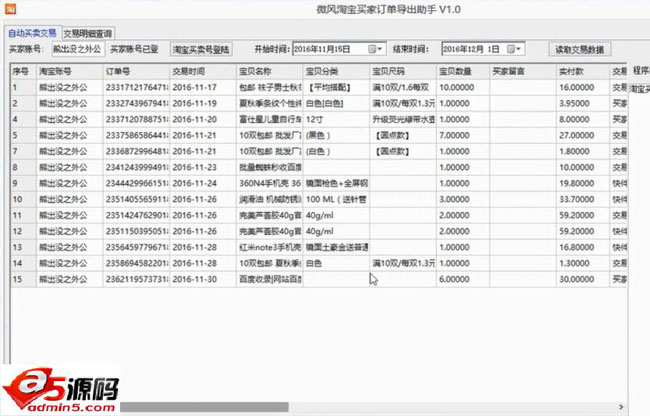Switch to the 自动买卖交易 tab
This screenshot has width=650, height=416.
click(32, 33)
